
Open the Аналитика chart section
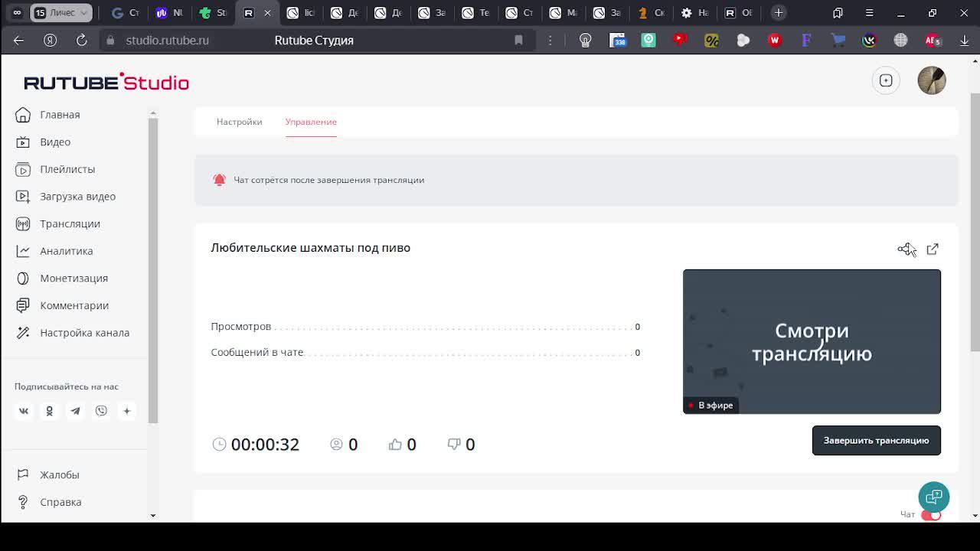(x=66, y=251)
